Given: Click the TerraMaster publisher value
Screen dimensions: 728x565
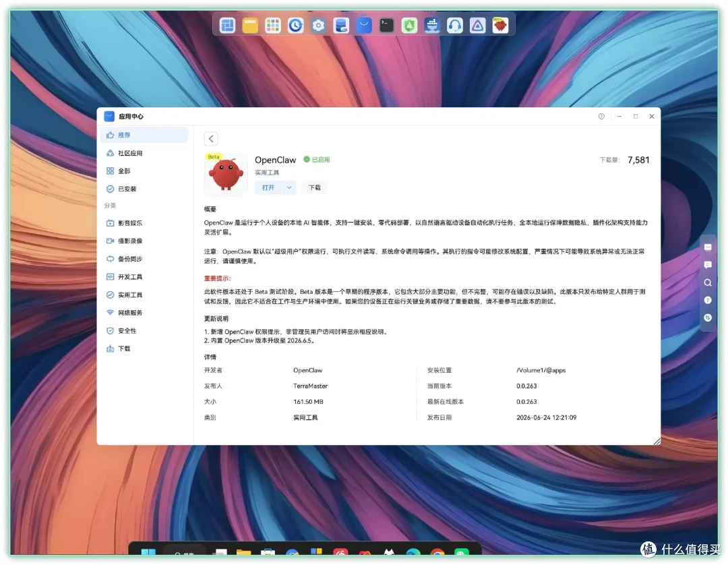Looking at the screenshot, I should (x=310, y=386).
